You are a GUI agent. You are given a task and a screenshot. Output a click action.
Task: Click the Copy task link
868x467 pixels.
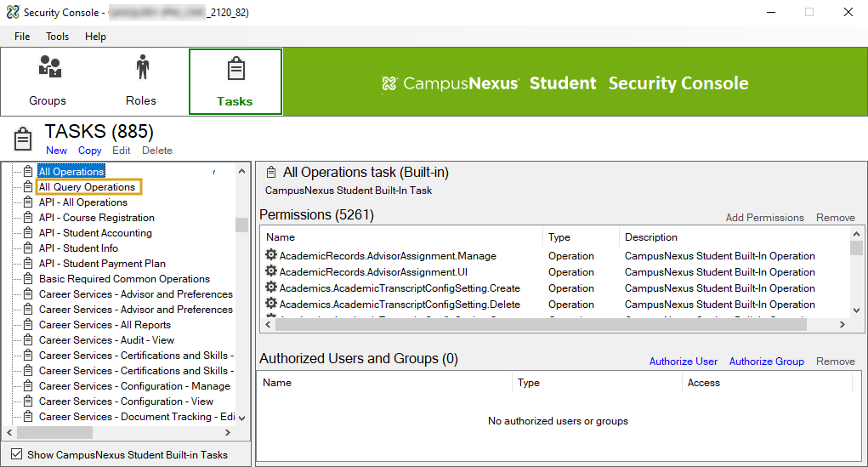[90, 151]
